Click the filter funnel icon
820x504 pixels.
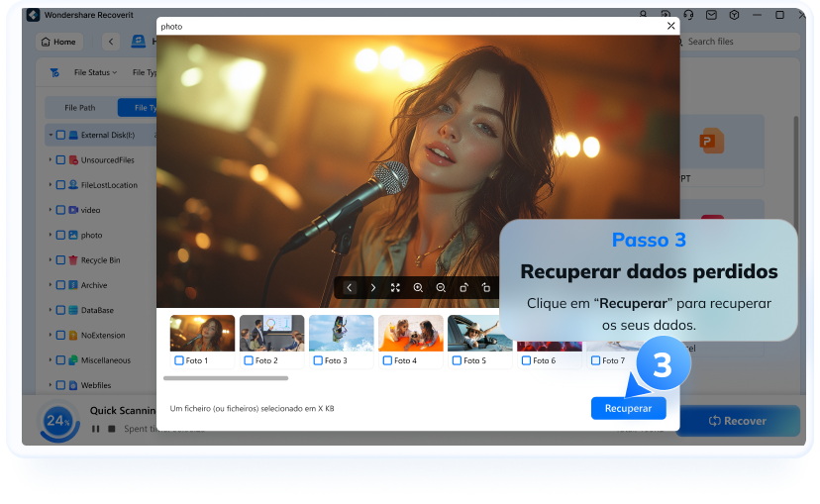pos(53,72)
